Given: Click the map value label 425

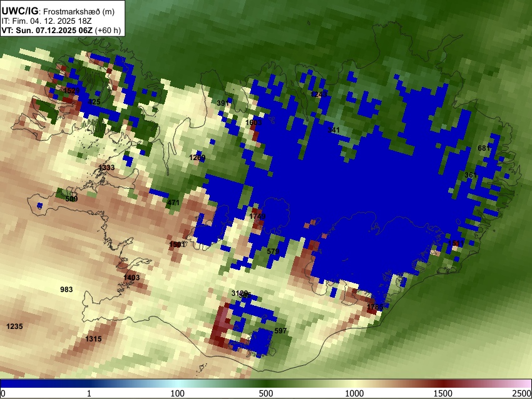Looking at the screenshot, I should click(x=94, y=102).
